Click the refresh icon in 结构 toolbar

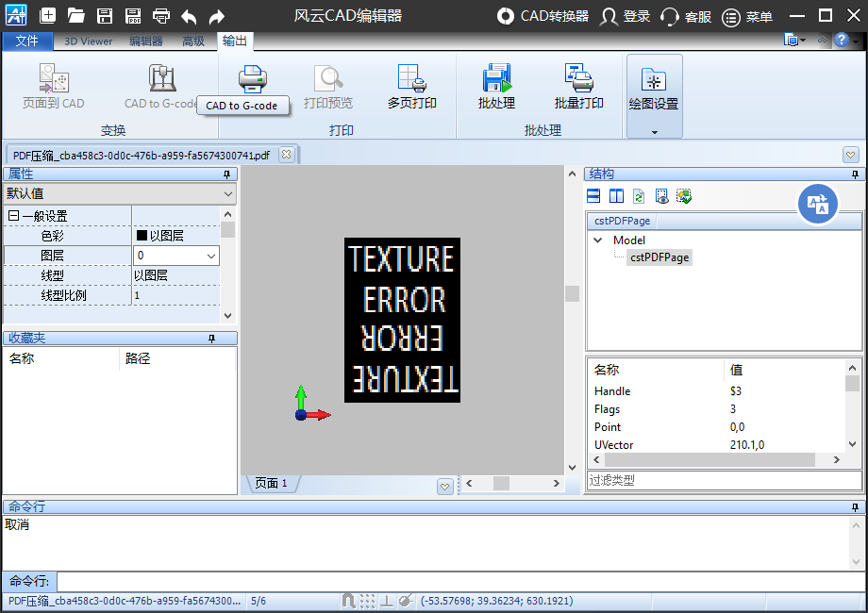point(639,196)
